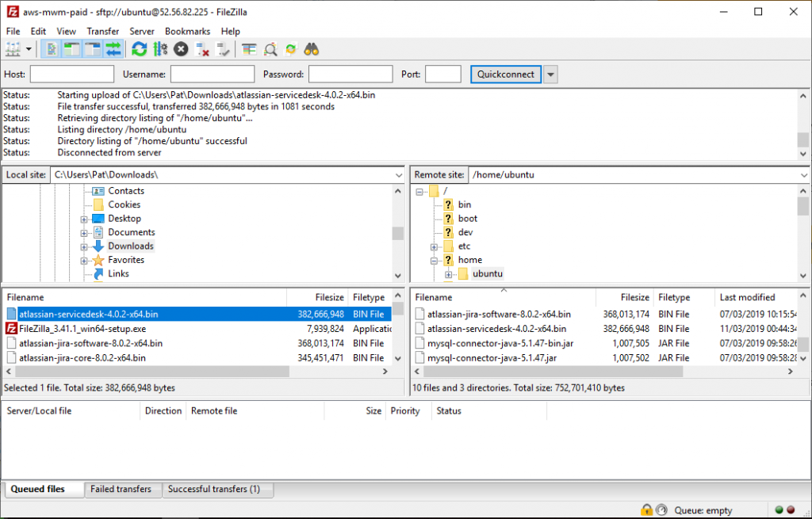The height and width of the screenshot is (519, 812).
Task: Open the Local site path dropdown
Action: (x=398, y=175)
